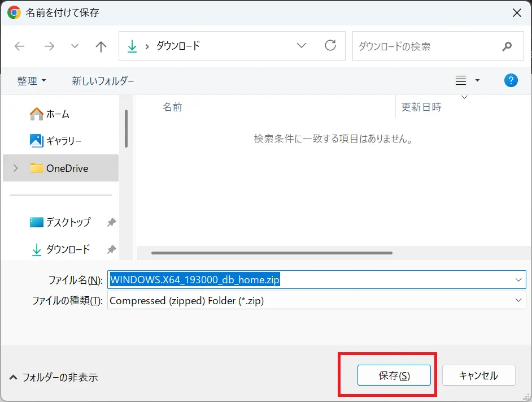The image size is (532, 402).
Task: Open recent locations dropdown chevron
Action: pyautogui.click(x=75, y=46)
